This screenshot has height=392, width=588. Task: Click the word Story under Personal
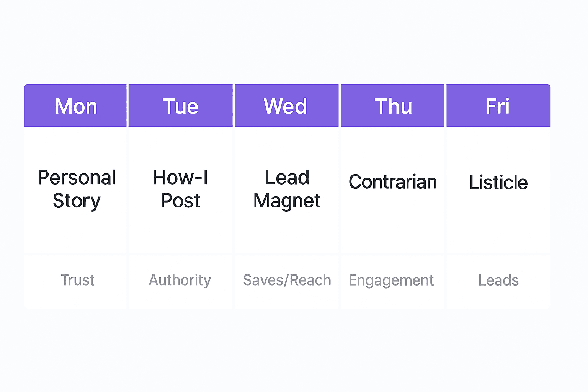pos(77,201)
